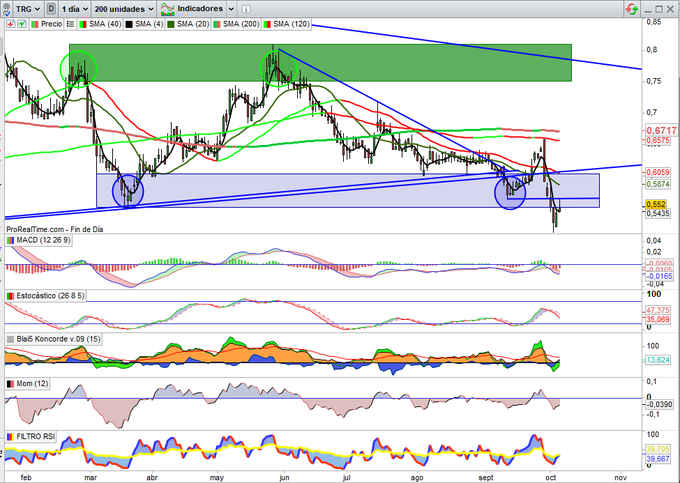Open the 200 unidades dropdown
Screen dimensions: 680x483
pyautogui.click(x=124, y=9)
